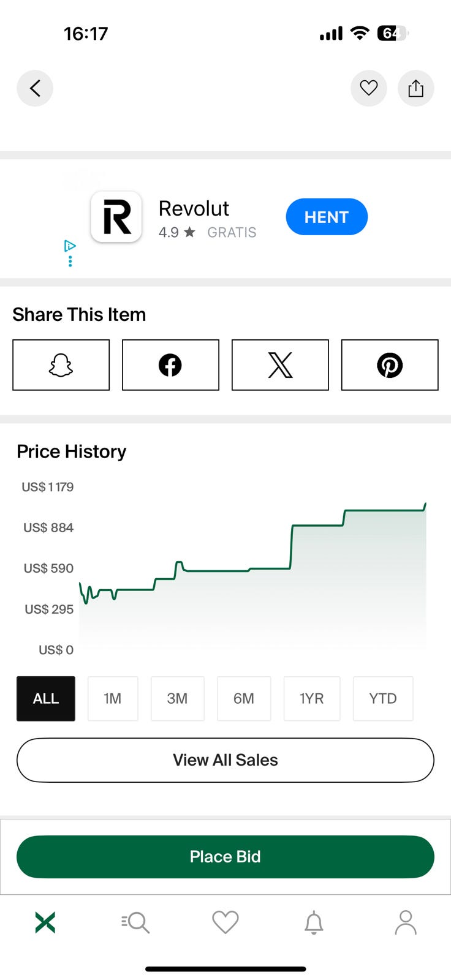
Task: Open the StockX home tab
Action: [x=45, y=922]
